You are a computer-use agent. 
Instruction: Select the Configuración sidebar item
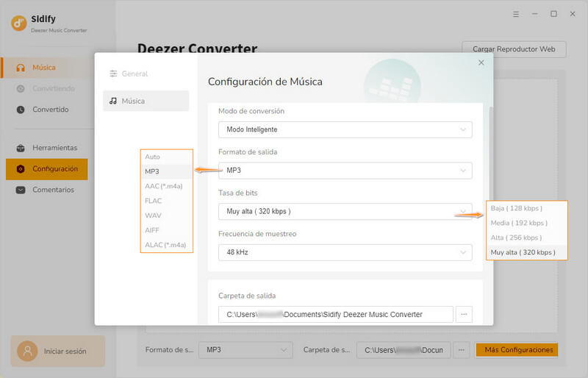(x=47, y=169)
